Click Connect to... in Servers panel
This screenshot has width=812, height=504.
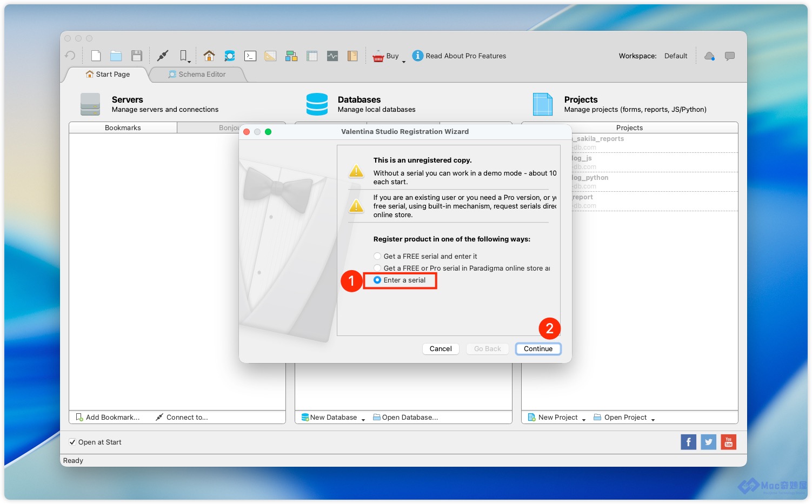(182, 417)
